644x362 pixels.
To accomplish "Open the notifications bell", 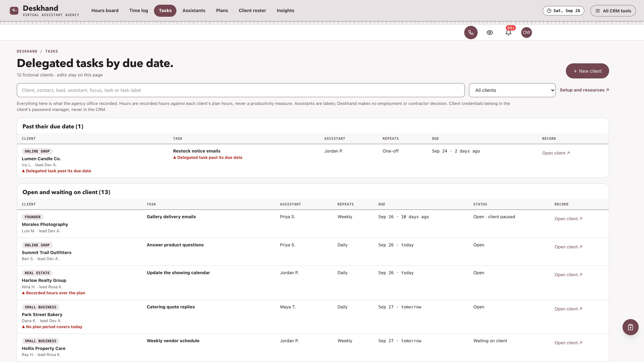I will coord(508,33).
